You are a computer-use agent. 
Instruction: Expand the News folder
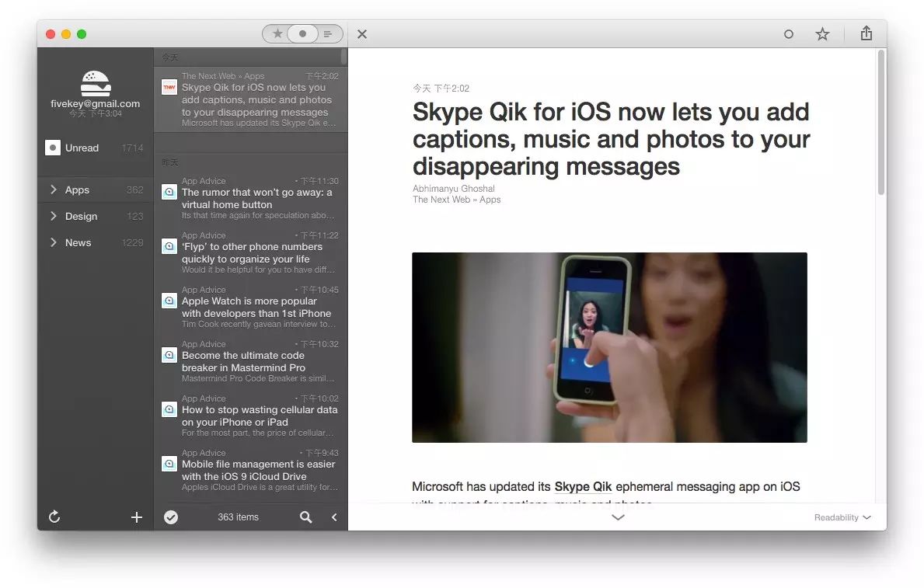click(x=54, y=242)
